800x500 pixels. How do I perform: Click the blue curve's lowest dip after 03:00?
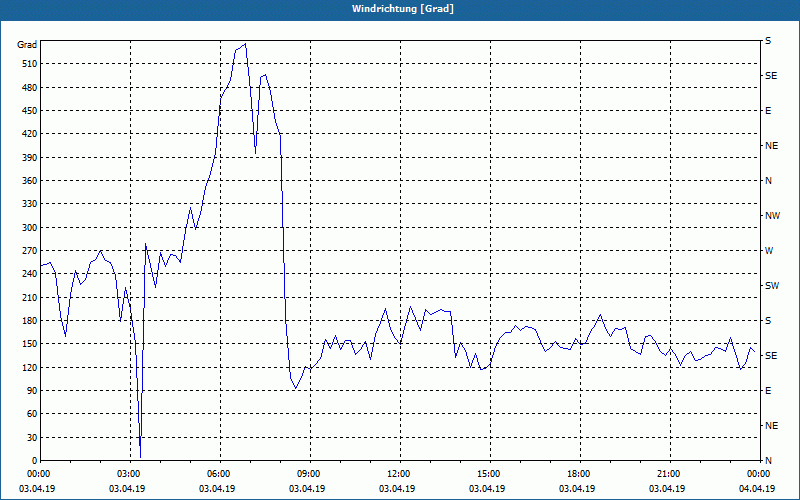(x=140, y=458)
